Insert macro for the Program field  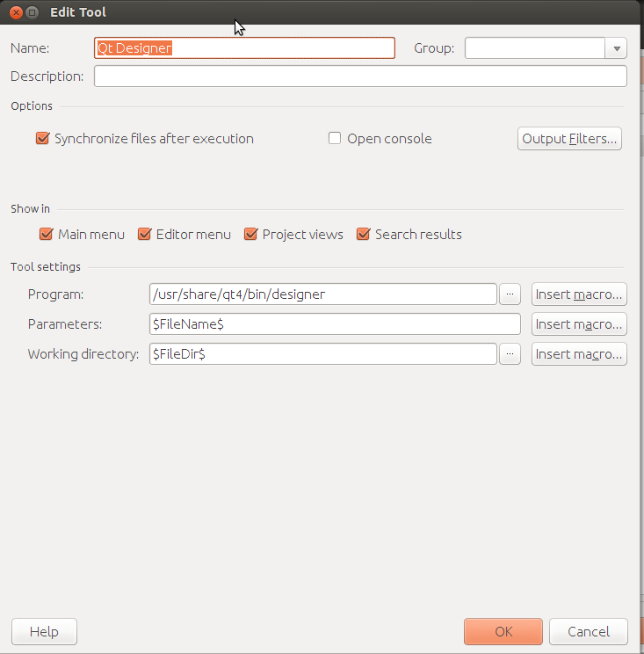[x=579, y=294]
